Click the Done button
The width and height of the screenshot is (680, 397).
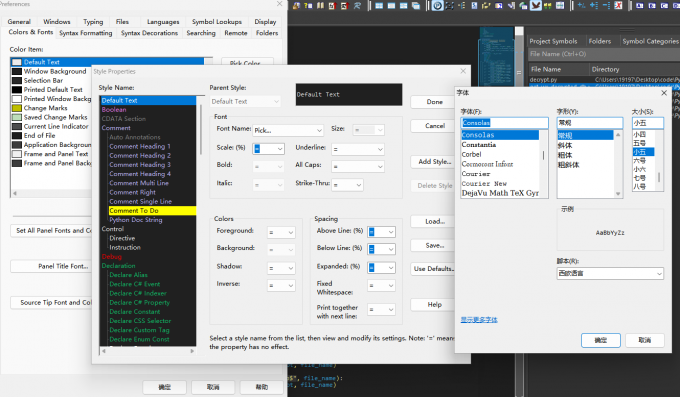pos(434,102)
